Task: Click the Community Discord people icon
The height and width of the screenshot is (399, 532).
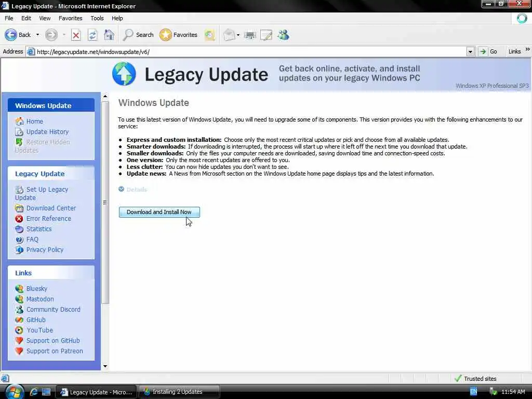Action: (x=19, y=310)
